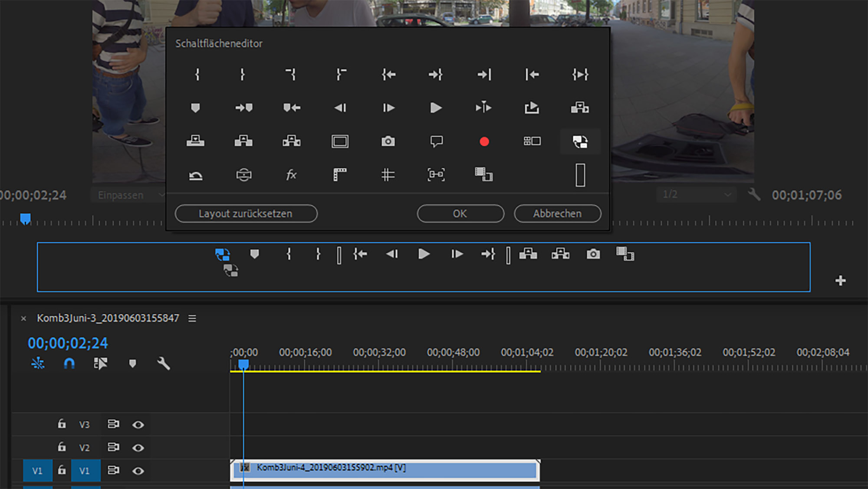
Task: Click the comment bubble icon in button editor
Action: [436, 141]
